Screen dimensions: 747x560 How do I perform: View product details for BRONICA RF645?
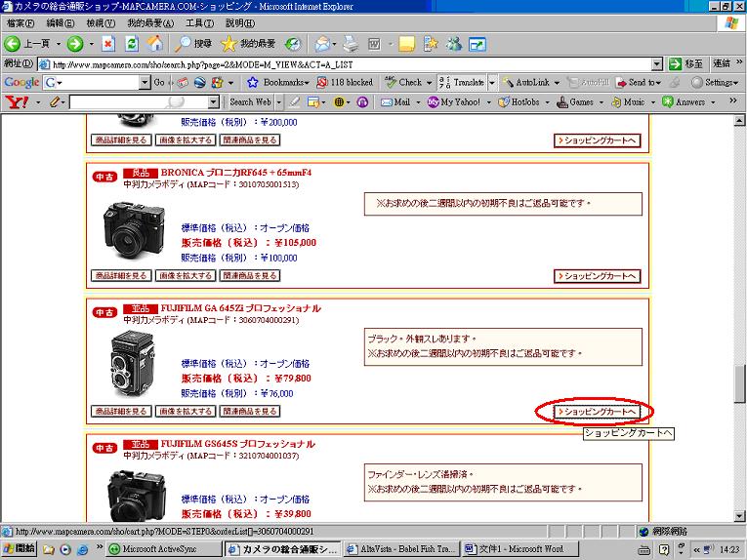click(121, 275)
